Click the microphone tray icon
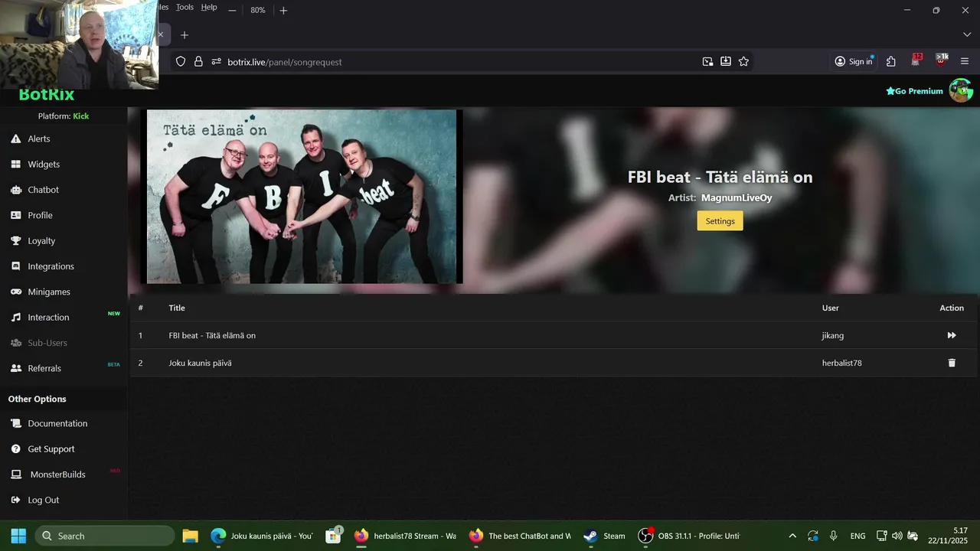980x551 pixels. [834, 536]
